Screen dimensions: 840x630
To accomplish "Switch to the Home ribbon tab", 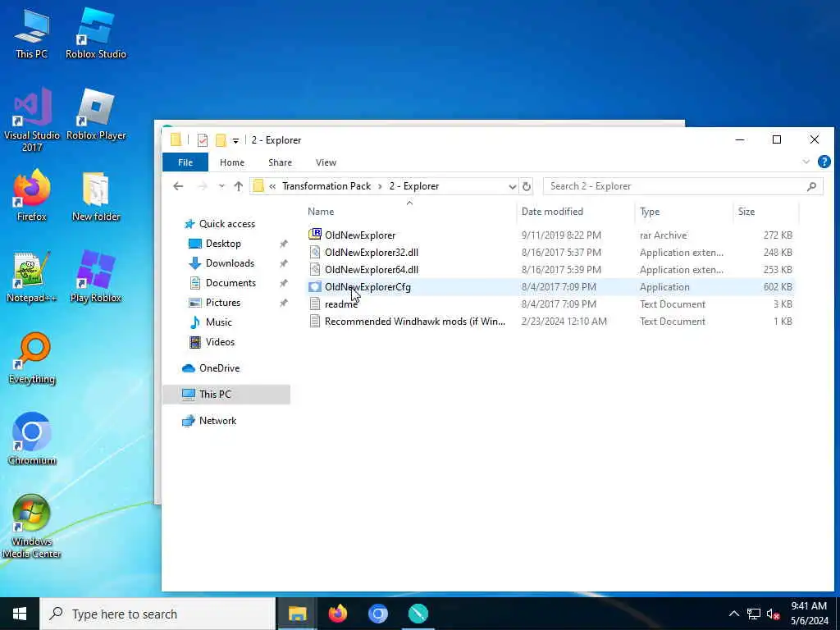I will coord(232,162).
